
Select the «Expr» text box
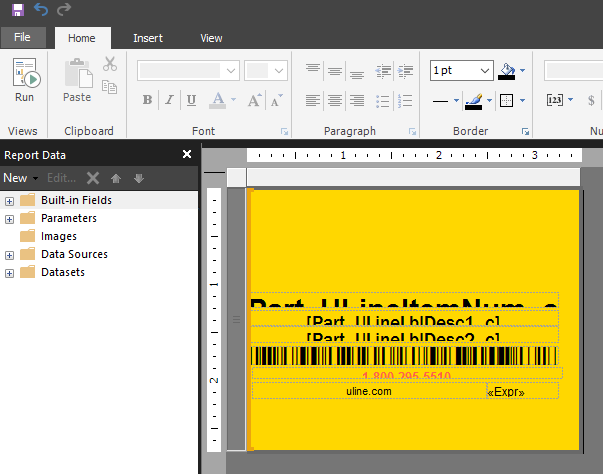(522, 391)
